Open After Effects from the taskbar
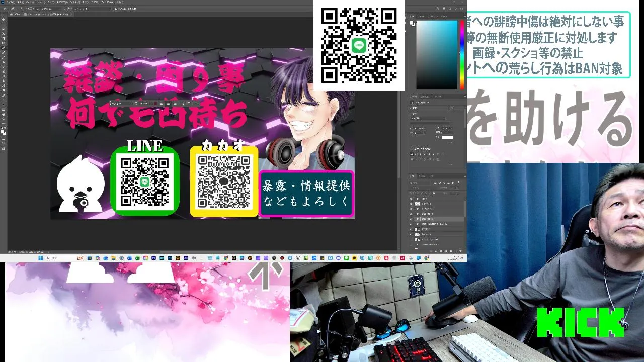This screenshot has height=362, width=644. 186,258
